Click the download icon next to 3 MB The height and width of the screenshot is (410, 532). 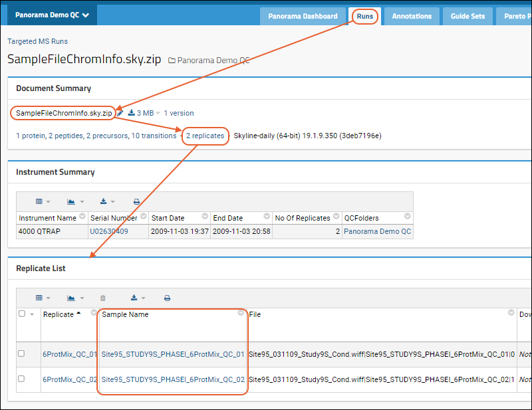pyautogui.click(x=131, y=113)
